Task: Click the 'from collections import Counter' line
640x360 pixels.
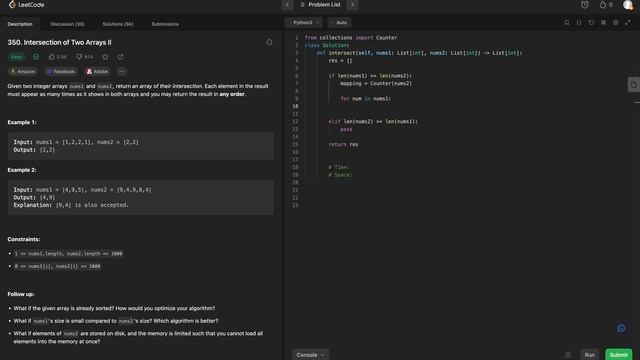Action: pos(351,38)
